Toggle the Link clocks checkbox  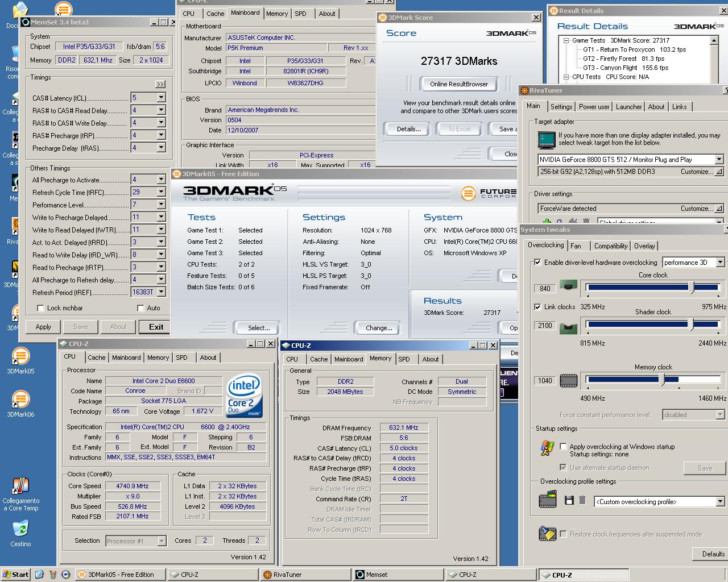[537, 307]
